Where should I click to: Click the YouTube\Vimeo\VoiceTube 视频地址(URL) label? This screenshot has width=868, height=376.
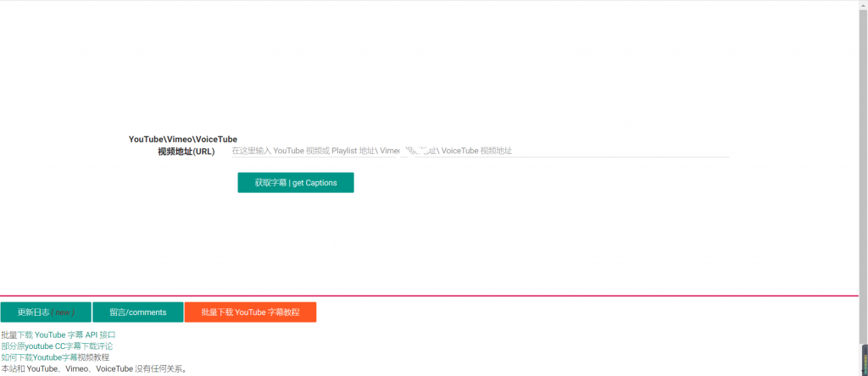[183, 145]
